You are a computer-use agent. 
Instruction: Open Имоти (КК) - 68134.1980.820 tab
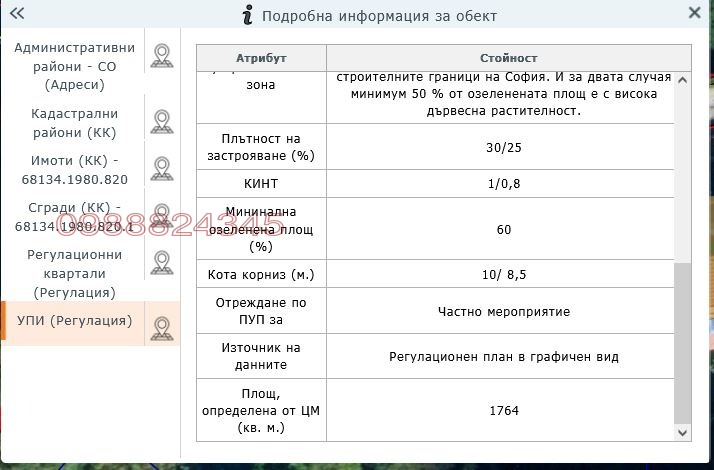point(75,170)
